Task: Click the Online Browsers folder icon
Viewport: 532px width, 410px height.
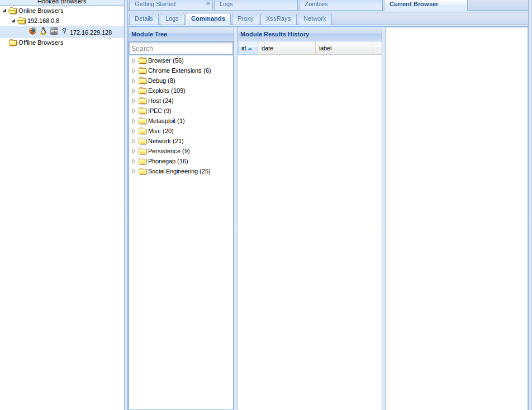Action: pos(12,11)
